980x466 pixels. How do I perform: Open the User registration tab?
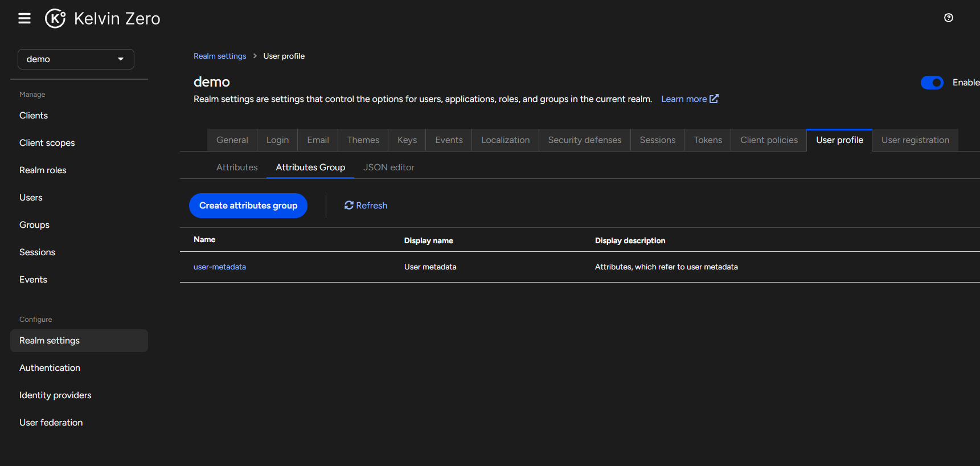[915, 140]
